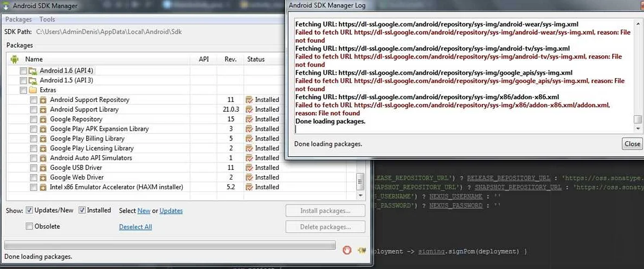Click Google Play Licensing Library package icon

43,148
